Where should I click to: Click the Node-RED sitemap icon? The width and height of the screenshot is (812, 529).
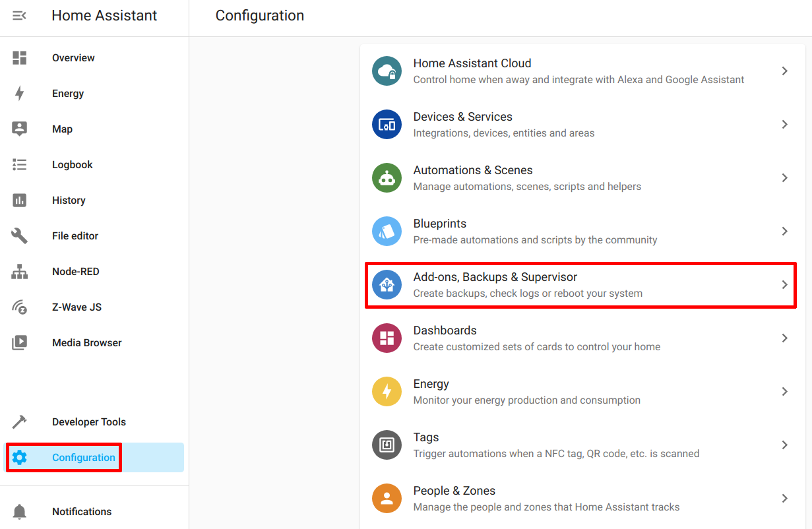point(20,272)
